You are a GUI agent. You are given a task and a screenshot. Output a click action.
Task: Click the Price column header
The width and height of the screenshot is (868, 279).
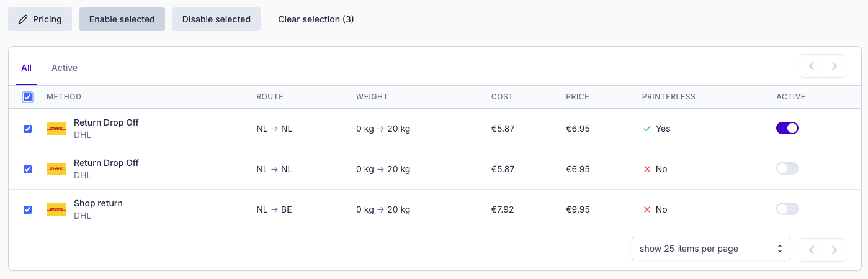pyautogui.click(x=577, y=97)
